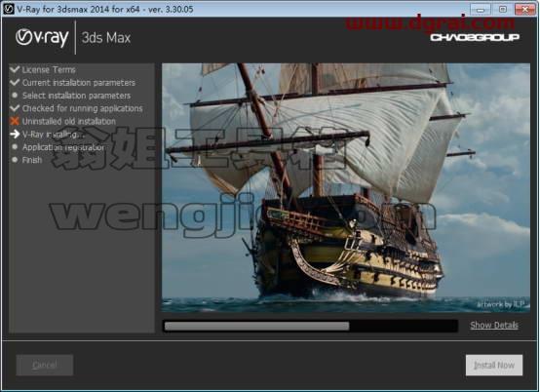The width and height of the screenshot is (540, 392).
Task: Click bullet beside Select installation parameters
Action: coord(15,95)
